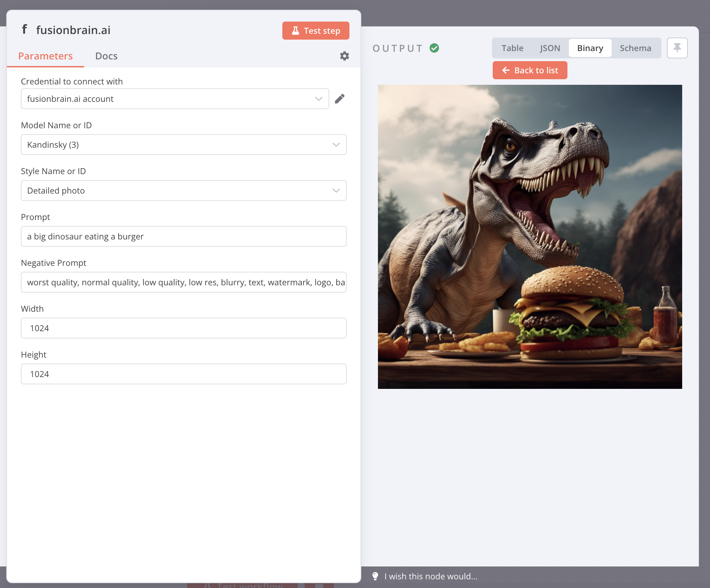The height and width of the screenshot is (588, 710).
Task: Switch output view to JSON
Action: [550, 48]
